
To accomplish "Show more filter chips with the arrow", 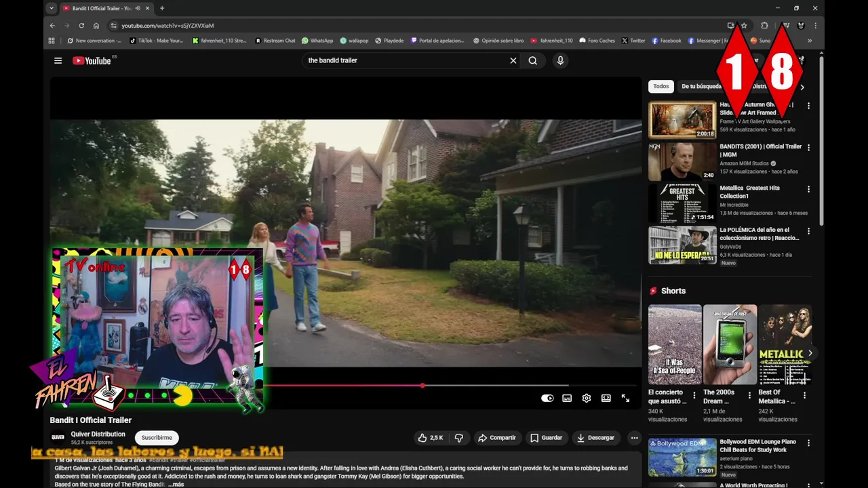I will (x=802, y=87).
